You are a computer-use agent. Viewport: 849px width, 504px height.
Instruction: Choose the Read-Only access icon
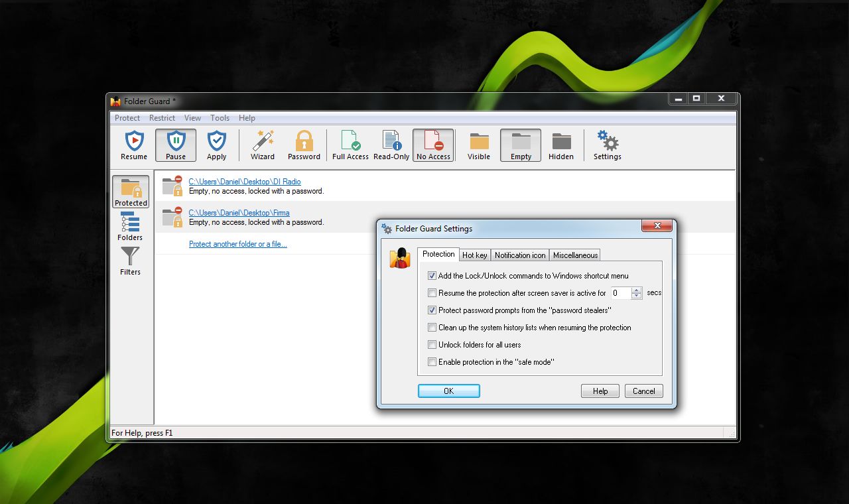[391, 145]
